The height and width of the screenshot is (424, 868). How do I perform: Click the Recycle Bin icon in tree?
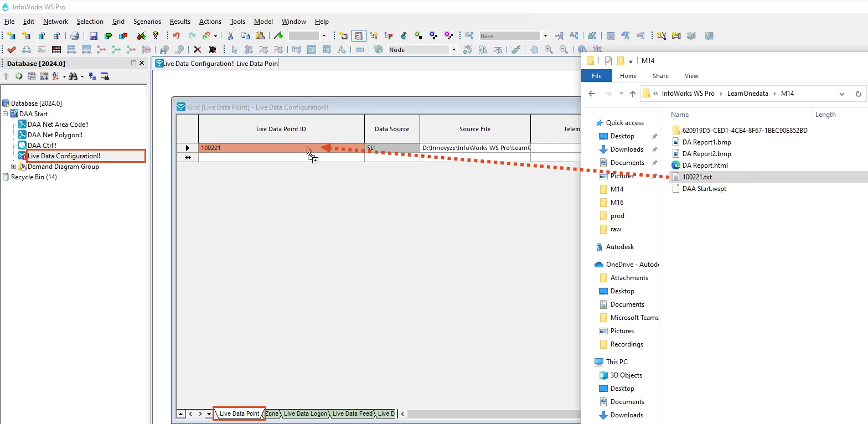coord(6,177)
